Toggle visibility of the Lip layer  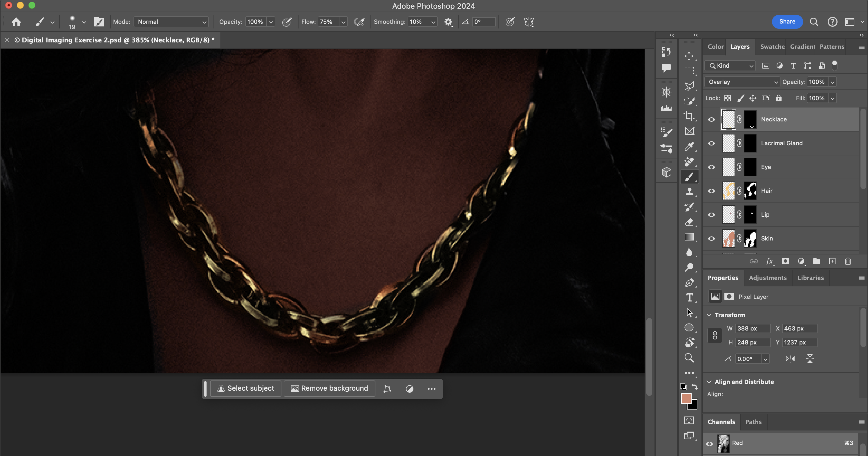pos(711,215)
